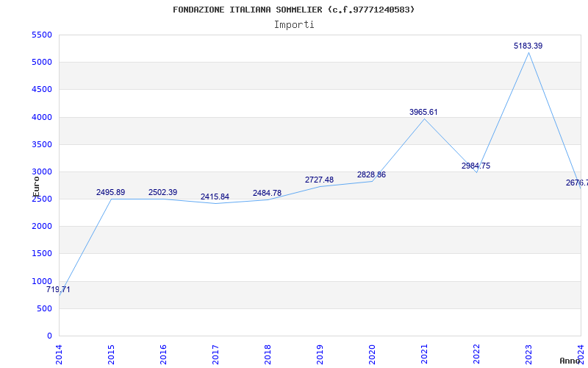This screenshot has width=588, height=368.
Task: Click the 2015 x-axis year label
Action: coord(111,355)
